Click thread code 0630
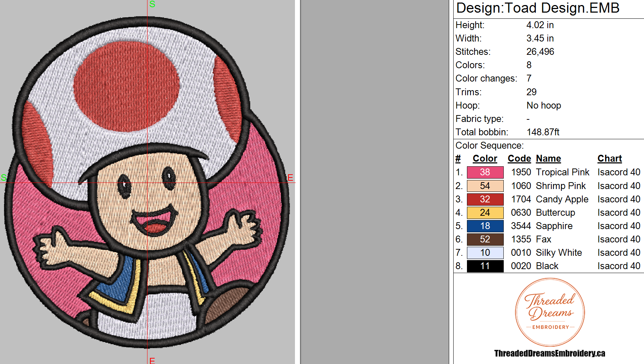Viewport: 644px width, 364px height. [x=521, y=212]
